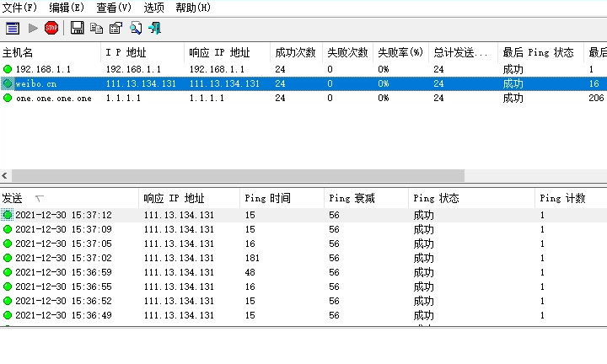Open the ping options window icon

pyautogui.click(x=13, y=29)
